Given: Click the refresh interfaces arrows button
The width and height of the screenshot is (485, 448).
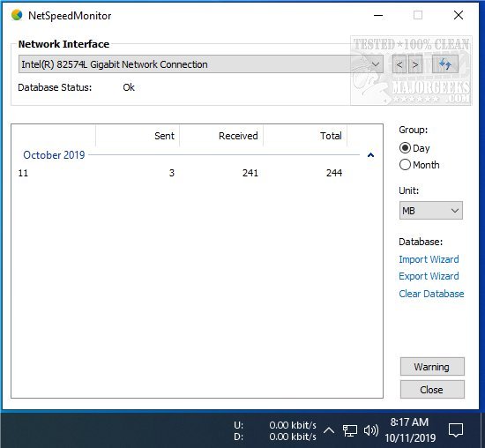Looking at the screenshot, I should click(x=445, y=64).
